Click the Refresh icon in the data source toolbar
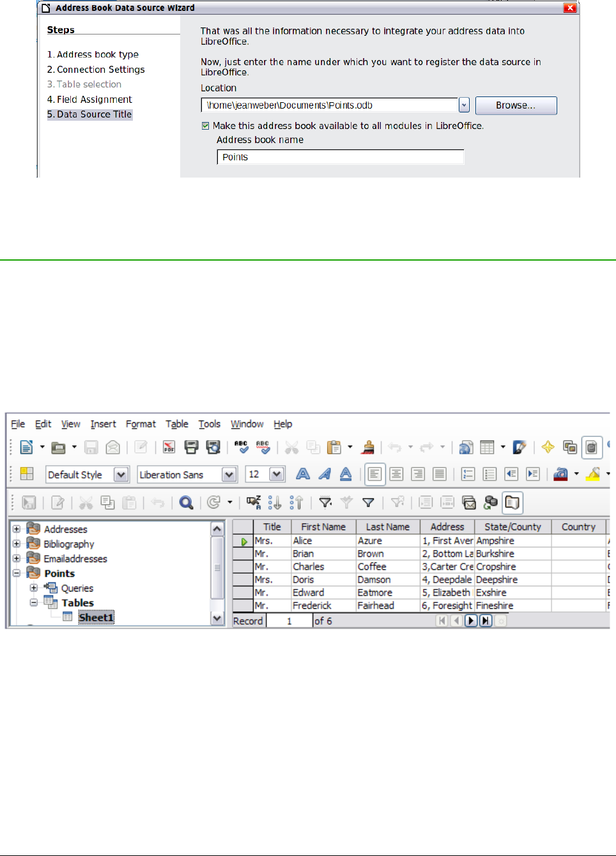The width and height of the screenshot is (616, 856). [214, 503]
